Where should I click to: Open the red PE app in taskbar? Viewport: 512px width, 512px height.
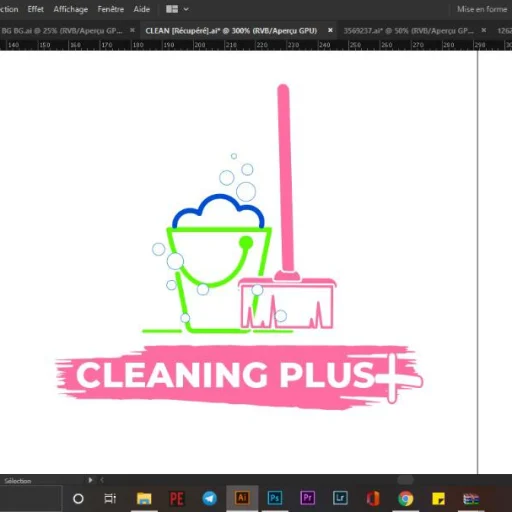coord(177,499)
